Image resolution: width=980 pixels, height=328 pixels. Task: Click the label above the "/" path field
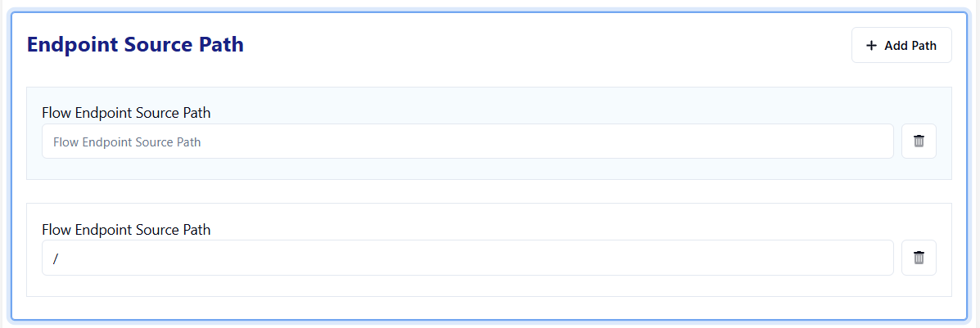coord(126,230)
